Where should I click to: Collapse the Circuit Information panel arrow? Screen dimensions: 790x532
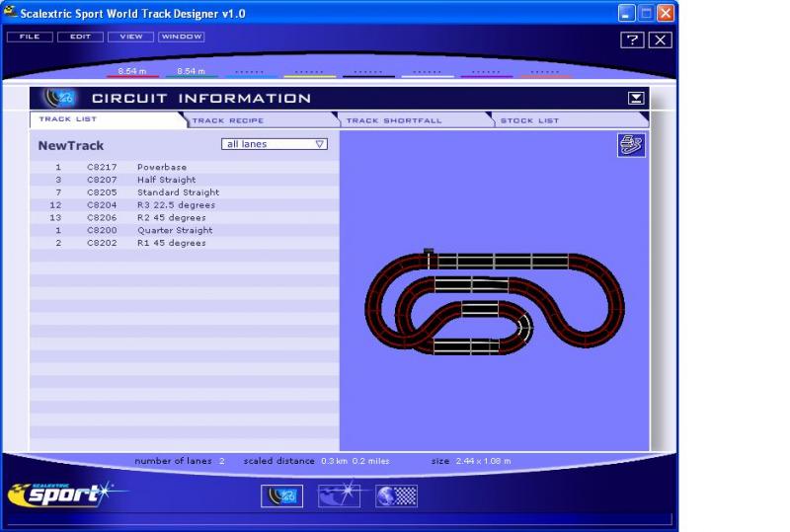637,98
